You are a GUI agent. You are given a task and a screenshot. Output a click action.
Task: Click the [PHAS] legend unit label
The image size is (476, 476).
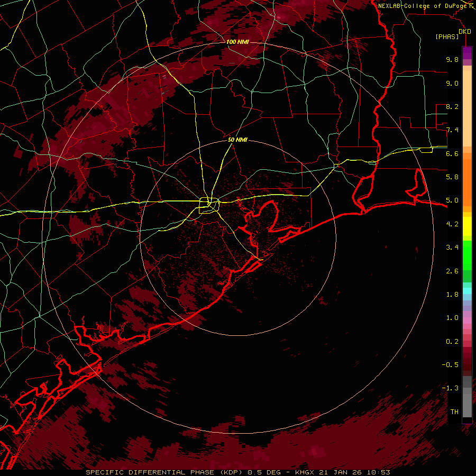coord(447,37)
